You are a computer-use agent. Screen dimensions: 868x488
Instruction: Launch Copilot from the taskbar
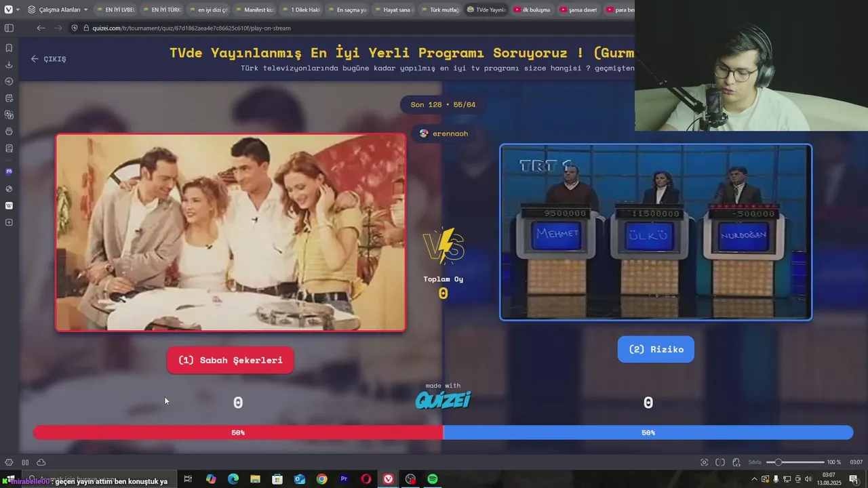[211, 479]
